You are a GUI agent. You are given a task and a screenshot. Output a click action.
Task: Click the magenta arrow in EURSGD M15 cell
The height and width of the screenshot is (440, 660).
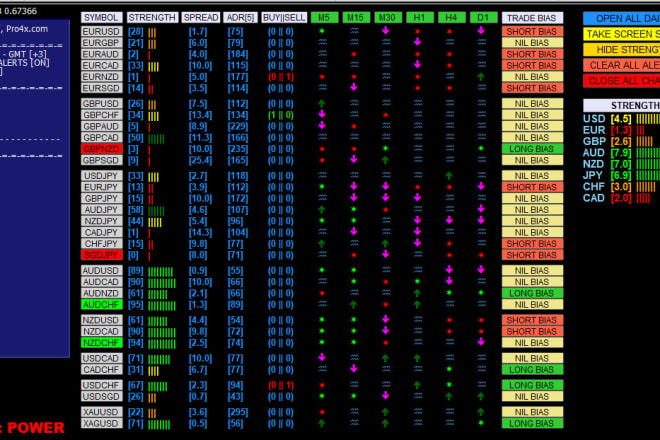point(354,88)
